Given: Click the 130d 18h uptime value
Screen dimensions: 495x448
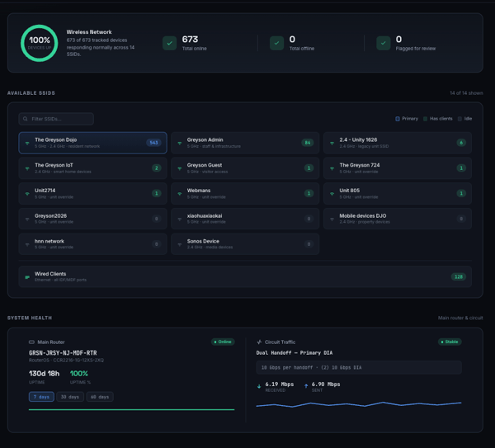Looking at the screenshot, I should (45, 374).
